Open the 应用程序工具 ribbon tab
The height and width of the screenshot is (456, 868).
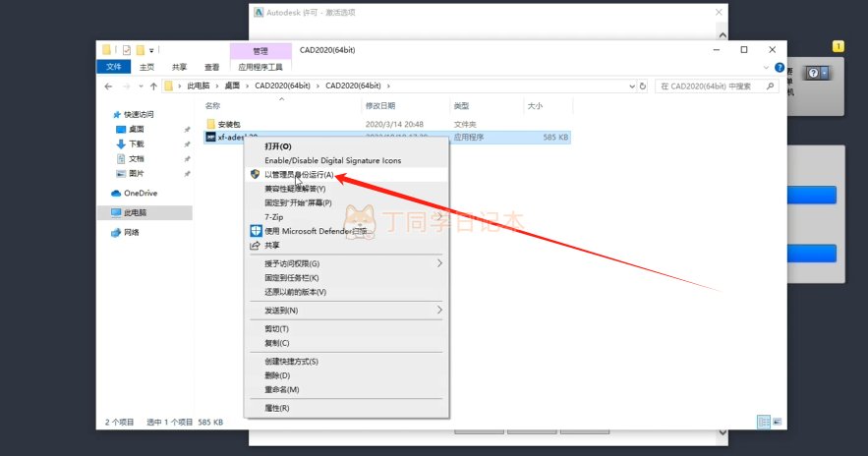(x=260, y=67)
